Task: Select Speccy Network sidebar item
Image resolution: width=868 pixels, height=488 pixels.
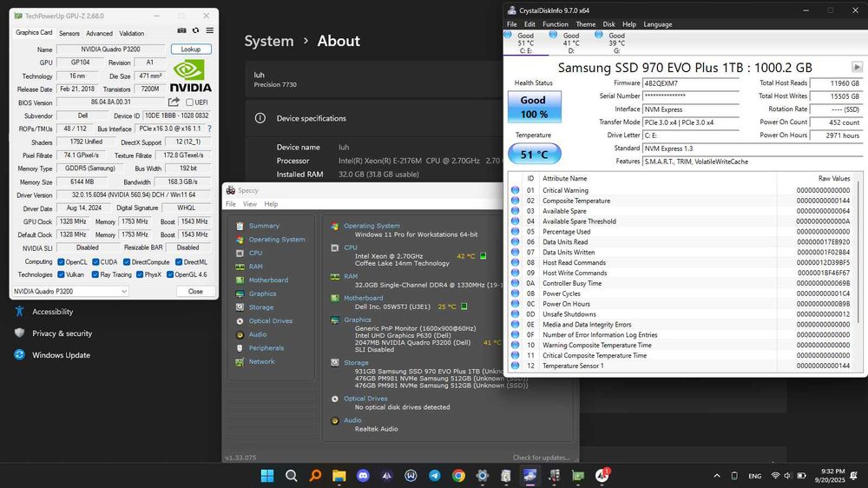Action: [x=261, y=362]
